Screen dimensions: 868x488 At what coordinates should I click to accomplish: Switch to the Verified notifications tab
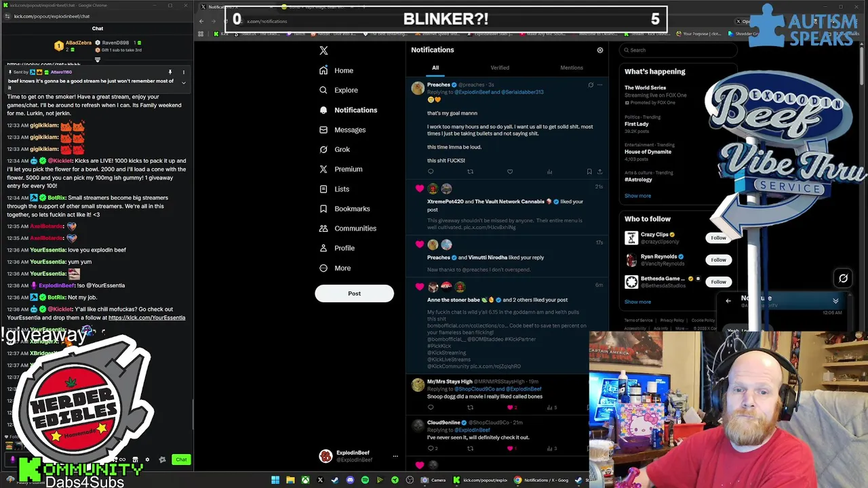(500, 68)
